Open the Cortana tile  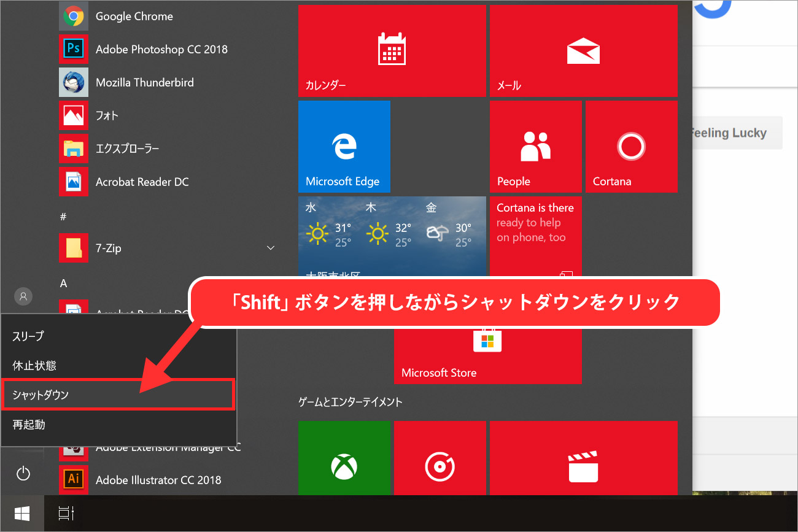[632, 147]
